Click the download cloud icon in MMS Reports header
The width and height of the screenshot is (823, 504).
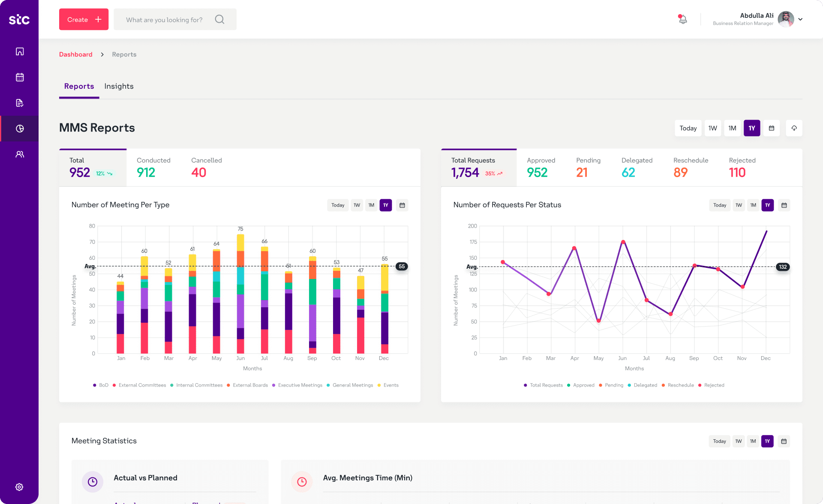point(794,128)
